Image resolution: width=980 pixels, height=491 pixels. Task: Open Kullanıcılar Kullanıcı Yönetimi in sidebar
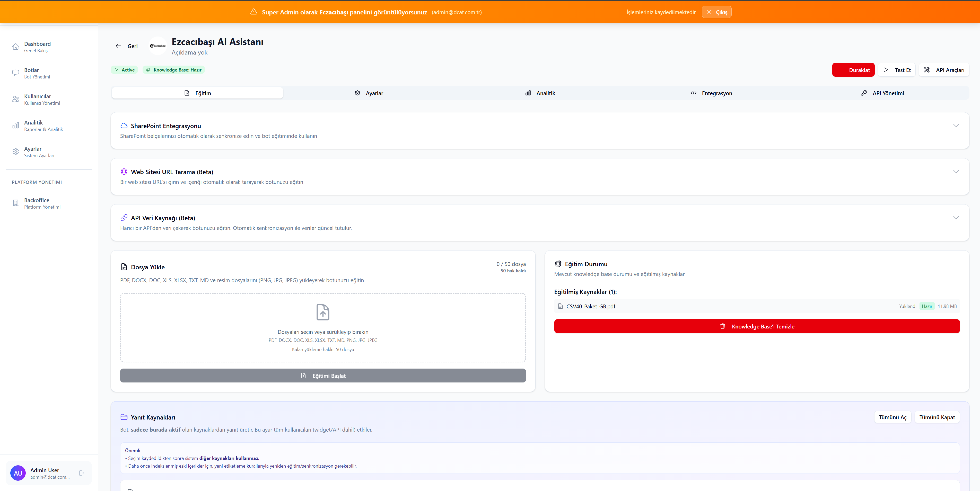click(x=49, y=99)
